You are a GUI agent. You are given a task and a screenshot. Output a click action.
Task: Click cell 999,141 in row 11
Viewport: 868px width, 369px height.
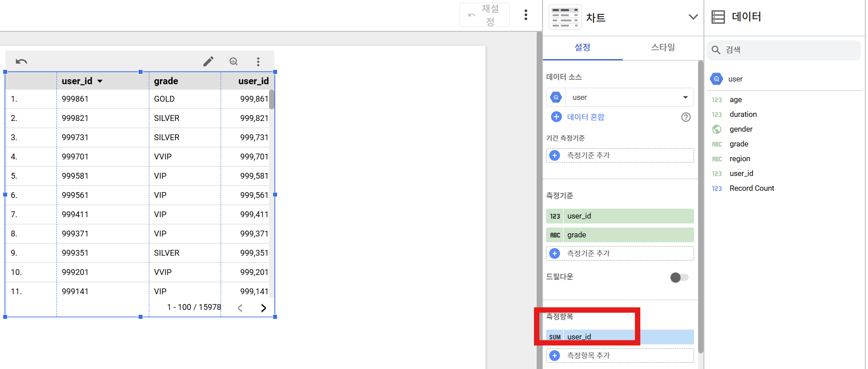coord(254,292)
